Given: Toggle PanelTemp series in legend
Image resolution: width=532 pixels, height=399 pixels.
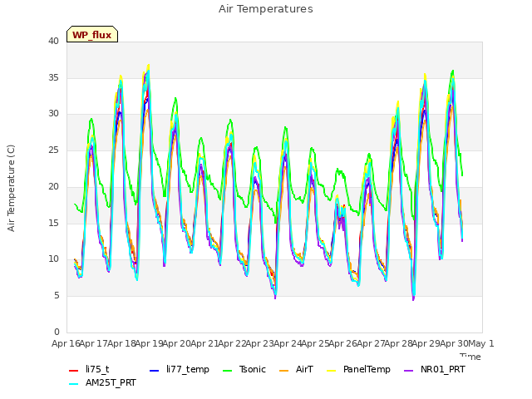Looking at the screenshot, I should click(358, 369).
